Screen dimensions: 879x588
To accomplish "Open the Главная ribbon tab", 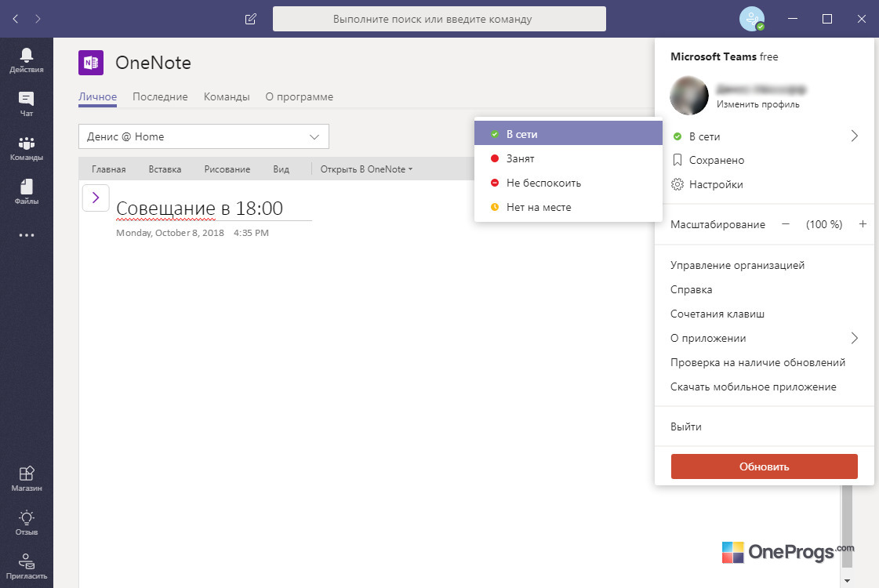I will point(109,169).
